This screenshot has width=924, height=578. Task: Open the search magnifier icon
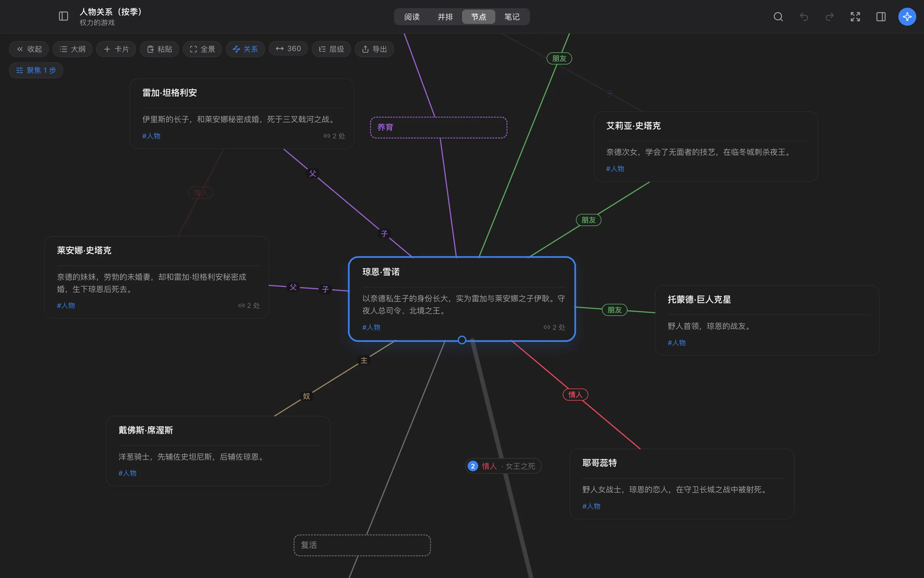click(x=778, y=17)
